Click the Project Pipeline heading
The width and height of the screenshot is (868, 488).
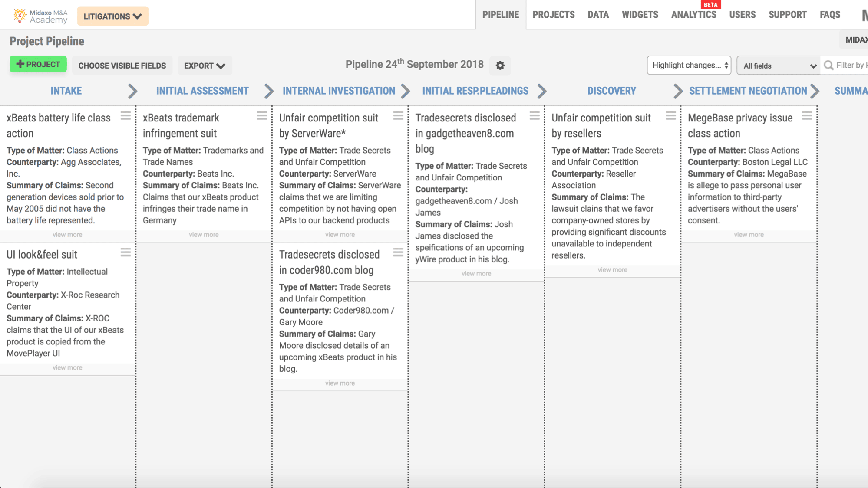click(x=47, y=41)
